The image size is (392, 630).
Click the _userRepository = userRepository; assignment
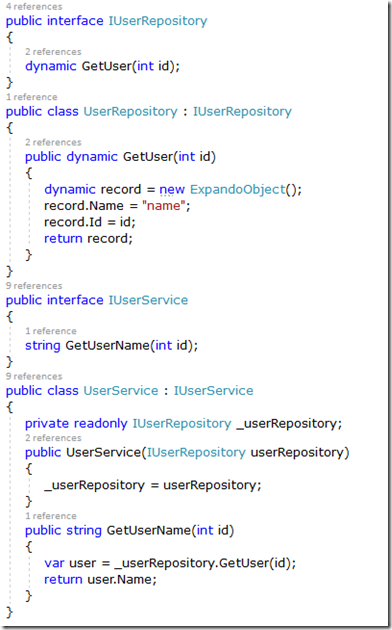point(153,485)
